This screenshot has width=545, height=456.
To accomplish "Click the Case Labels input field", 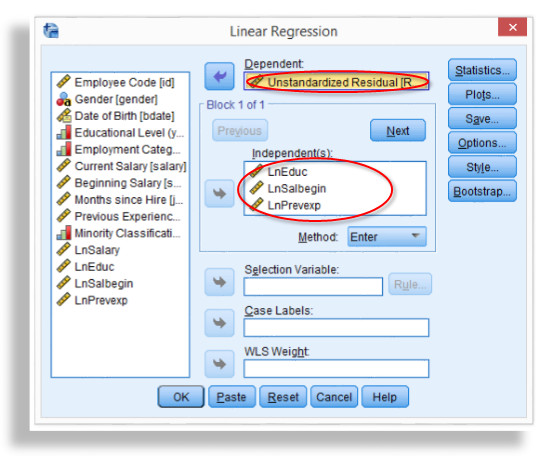I will 336,327.
